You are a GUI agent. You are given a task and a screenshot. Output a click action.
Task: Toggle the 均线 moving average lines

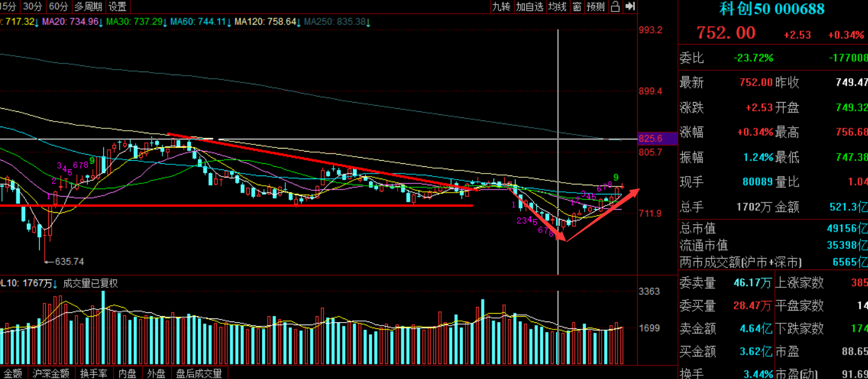pyautogui.click(x=556, y=7)
